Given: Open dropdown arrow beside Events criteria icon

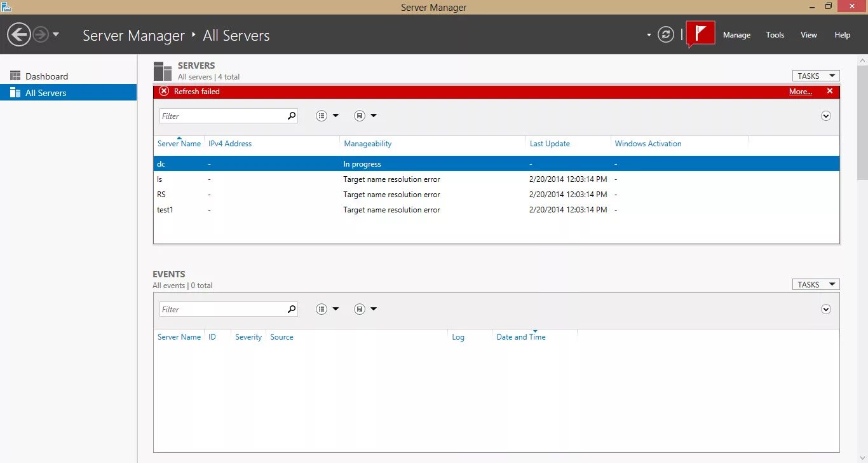Looking at the screenshot, I should click(x=336, y=309).
